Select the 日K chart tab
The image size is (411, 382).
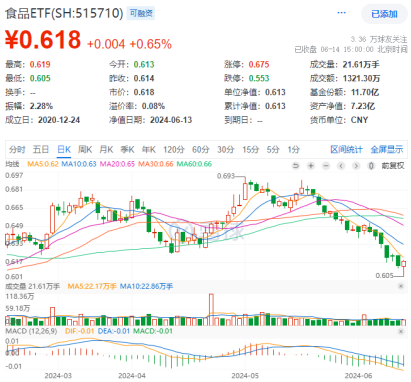coord(64,149)
